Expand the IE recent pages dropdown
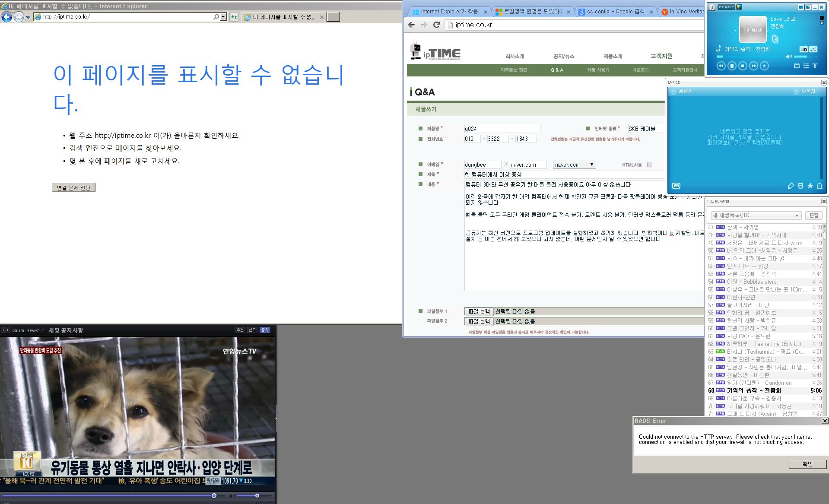 pyautogui.click(x=28, y=17)
